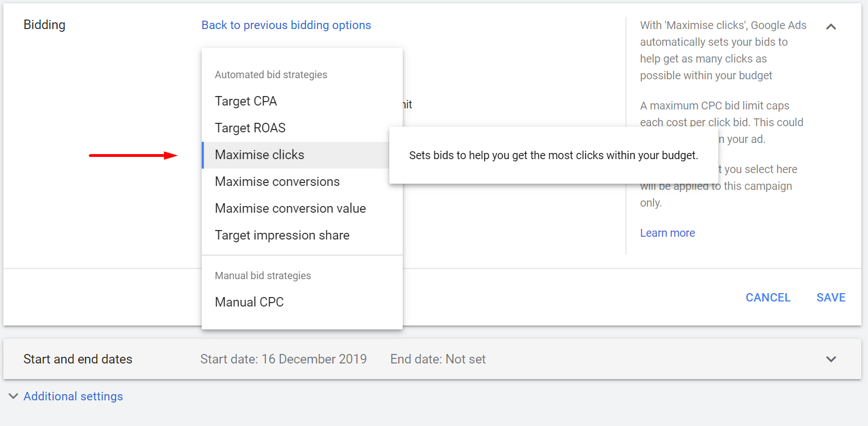The width and height of the screenshot is (868, 426).
Task: Expand the Start and end dates chevron
Action: 831,359
